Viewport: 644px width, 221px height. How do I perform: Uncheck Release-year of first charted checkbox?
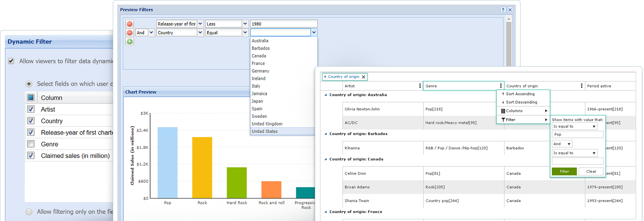pyautogui.click(x=31, y=132)
